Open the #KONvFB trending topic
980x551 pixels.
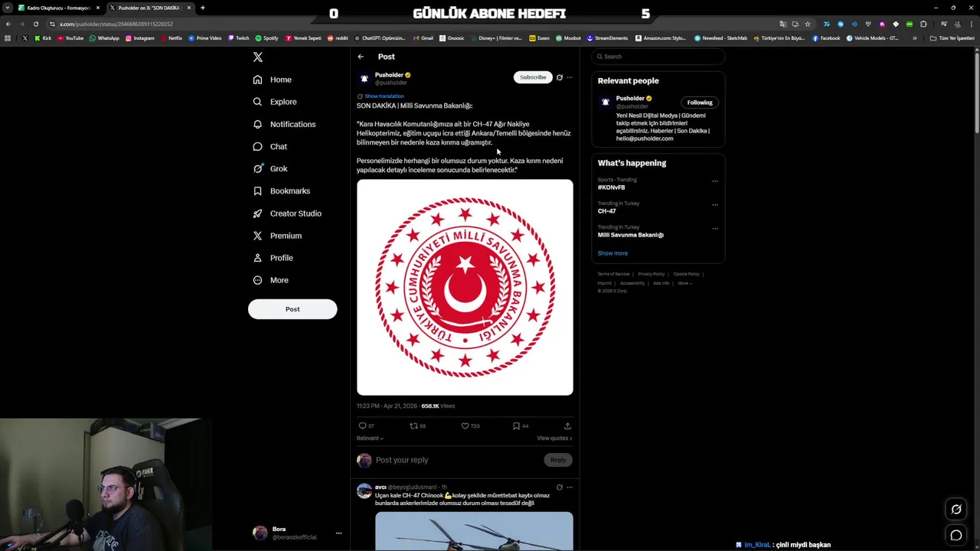tap(611, 187)
